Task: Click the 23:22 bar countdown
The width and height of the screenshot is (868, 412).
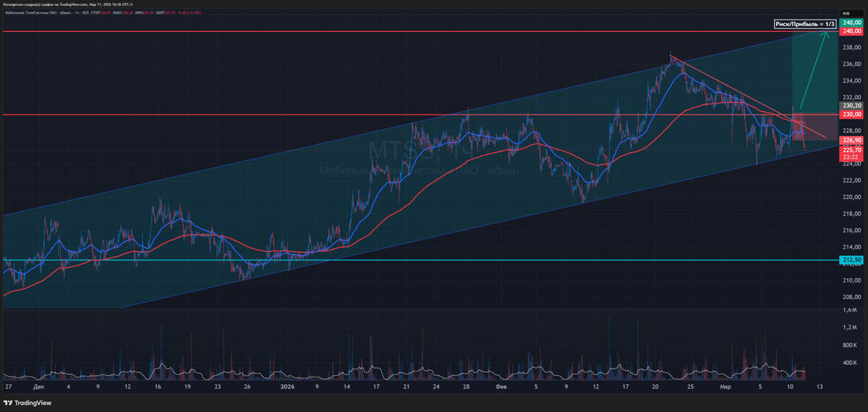Action: click(x=851, y=157)
